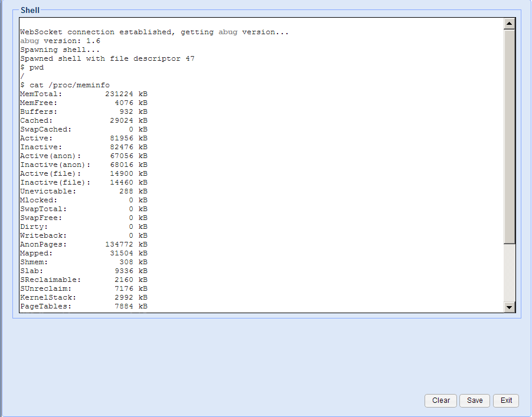532x417 pixels.
Task: Click the 'abug version: 1.6' line
Action: [x=60, y=41]
